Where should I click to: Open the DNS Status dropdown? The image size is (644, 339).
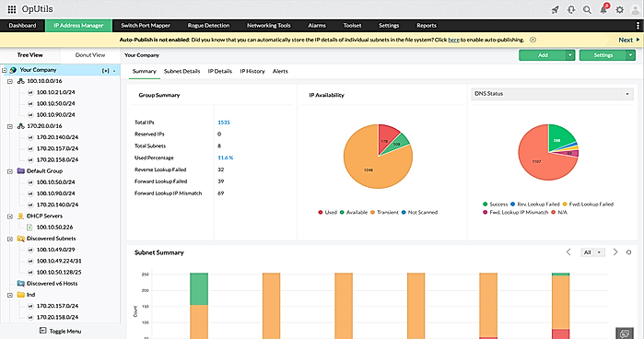pyautogui.click(x=552, y=94)
